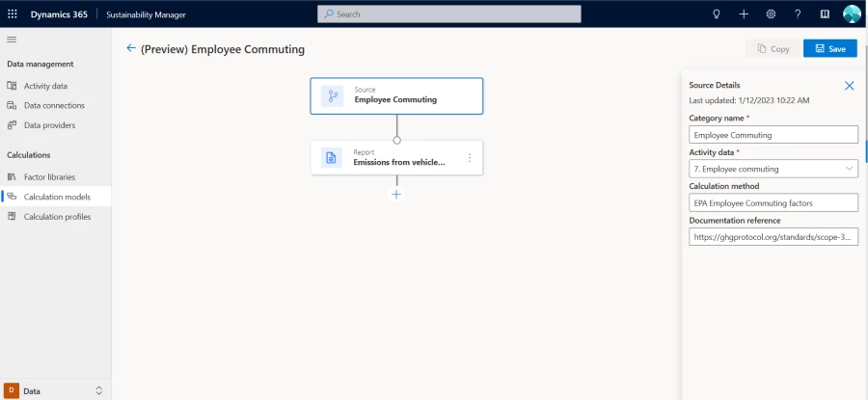868x400 pixels.
Task: Click the plus icon in top bar
Action: click(744, 14)
